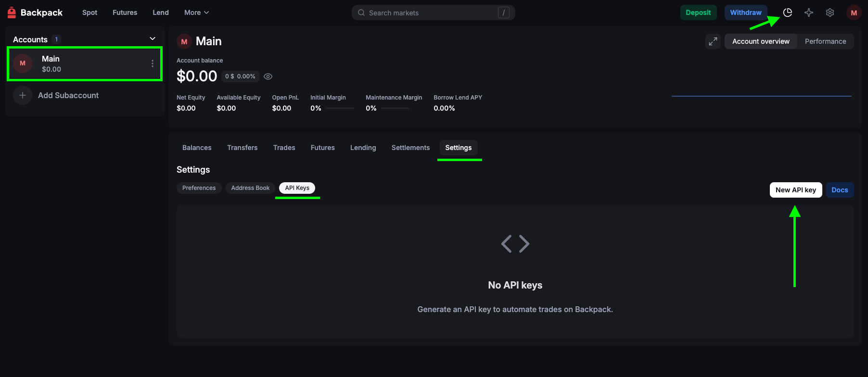Expand the More navigation dropdown
This screenshot has height=377, width=868.
point(196,13)
